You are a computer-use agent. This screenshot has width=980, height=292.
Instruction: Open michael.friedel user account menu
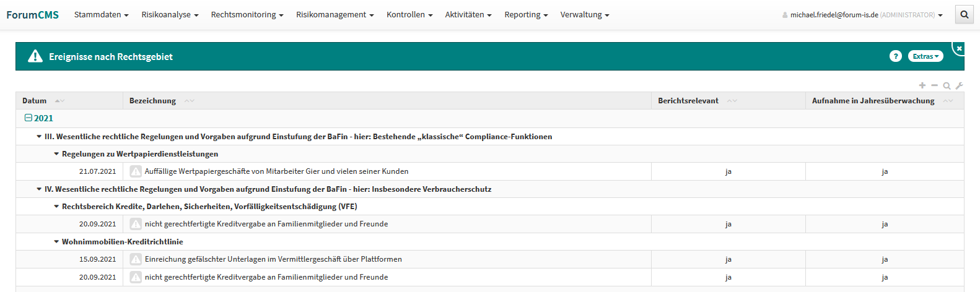[x=865, y=15]
